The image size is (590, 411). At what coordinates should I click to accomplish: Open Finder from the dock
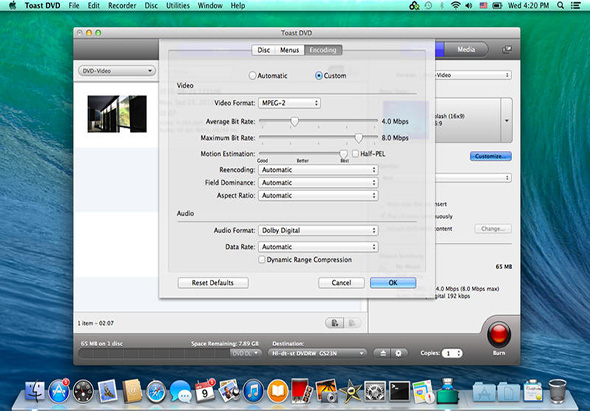click(35, 391)
